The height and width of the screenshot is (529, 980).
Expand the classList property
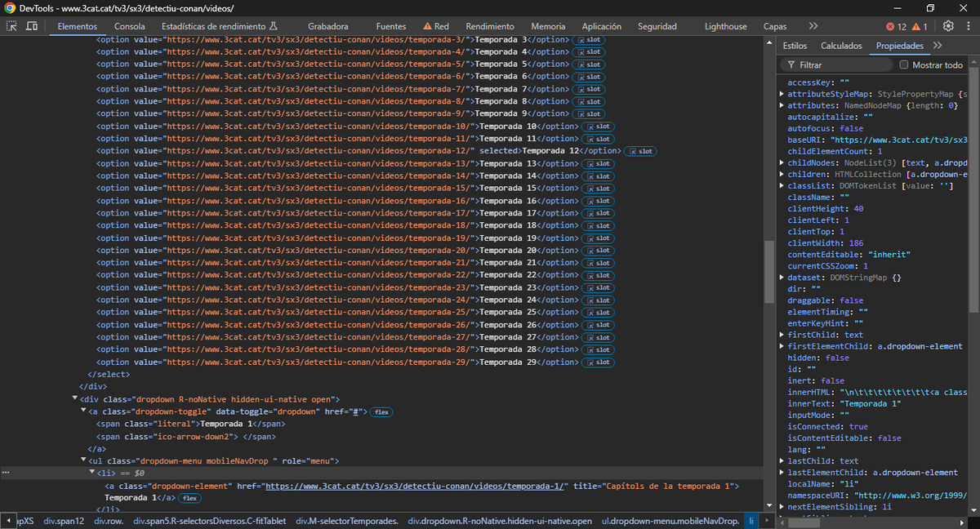782,186
